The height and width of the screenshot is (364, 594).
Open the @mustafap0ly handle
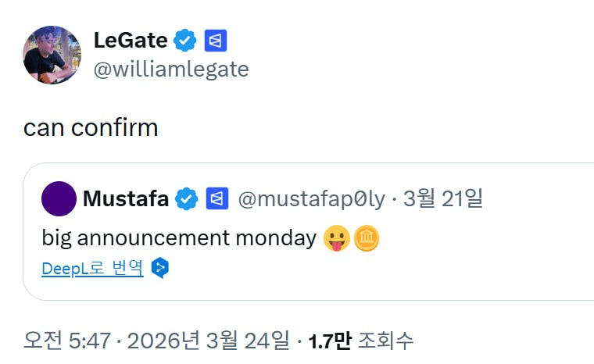(311, 199)
